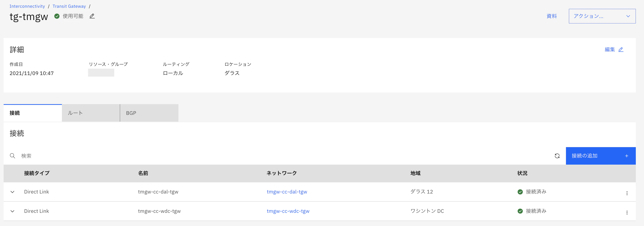The width and height of the screenshot is (644, 226).
Task: Open overflow menu for tmgw-cc-dal-tgw row
Action: [x=627, y=193]
